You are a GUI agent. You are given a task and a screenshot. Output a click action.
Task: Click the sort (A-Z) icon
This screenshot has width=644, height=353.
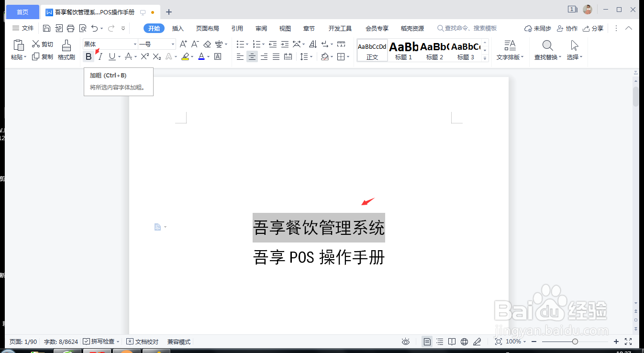click(312, 44)
